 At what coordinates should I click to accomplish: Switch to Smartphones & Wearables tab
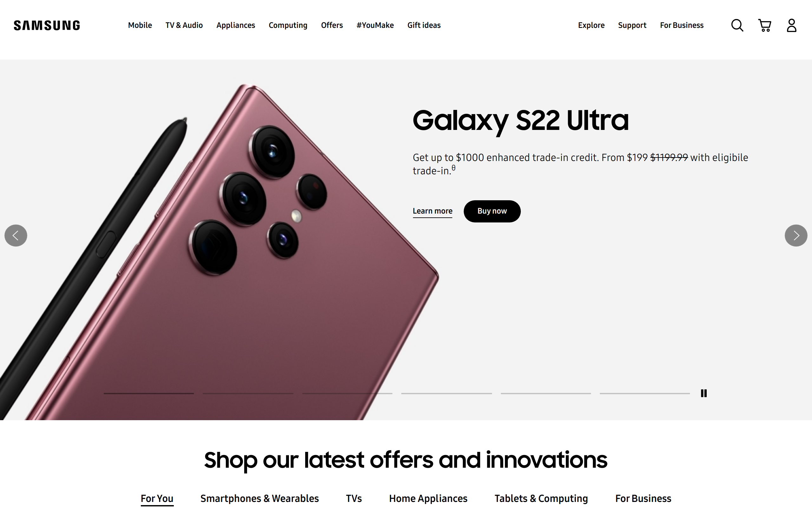[259, 499]
